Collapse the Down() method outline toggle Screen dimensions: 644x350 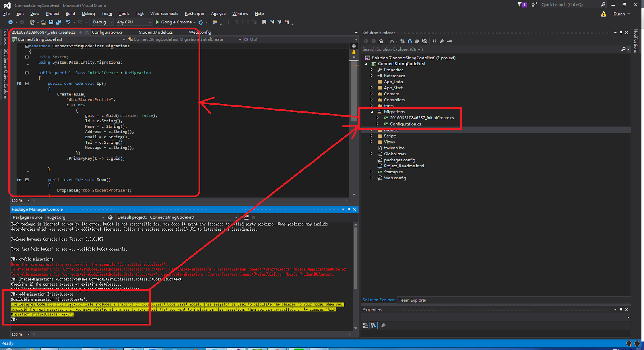tap(27, 180)
